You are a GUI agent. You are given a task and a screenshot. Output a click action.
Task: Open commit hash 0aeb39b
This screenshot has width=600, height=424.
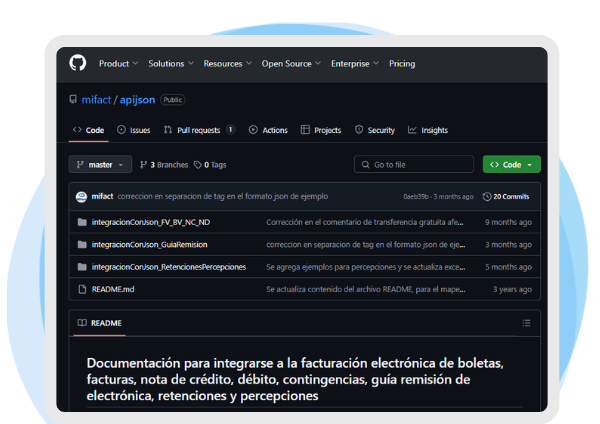(x=416, y=197)
